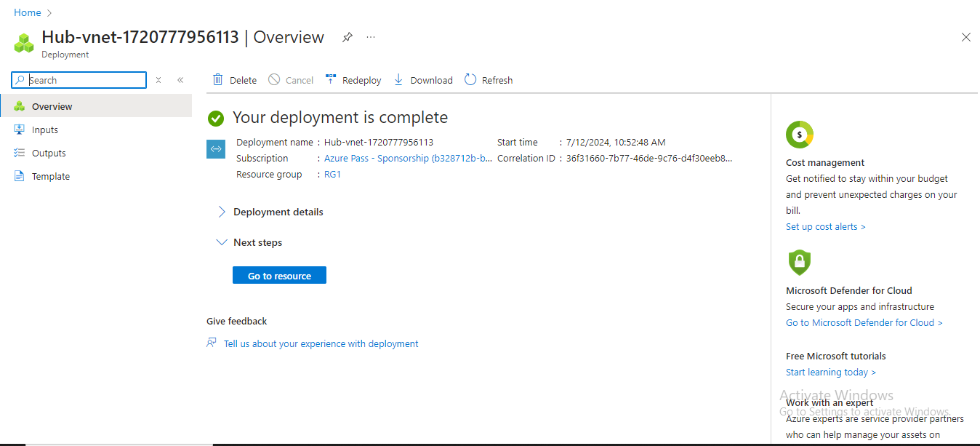Open the Azure Pass - Sponsorship subscription link
Screen dimensions: 980x446
[x=408, y=158]
